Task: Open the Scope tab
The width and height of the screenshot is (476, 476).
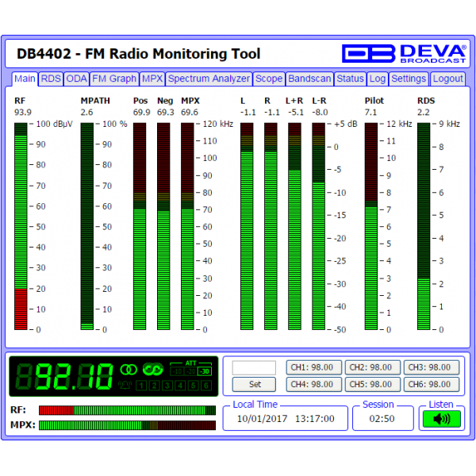Action: click(269, 79)
